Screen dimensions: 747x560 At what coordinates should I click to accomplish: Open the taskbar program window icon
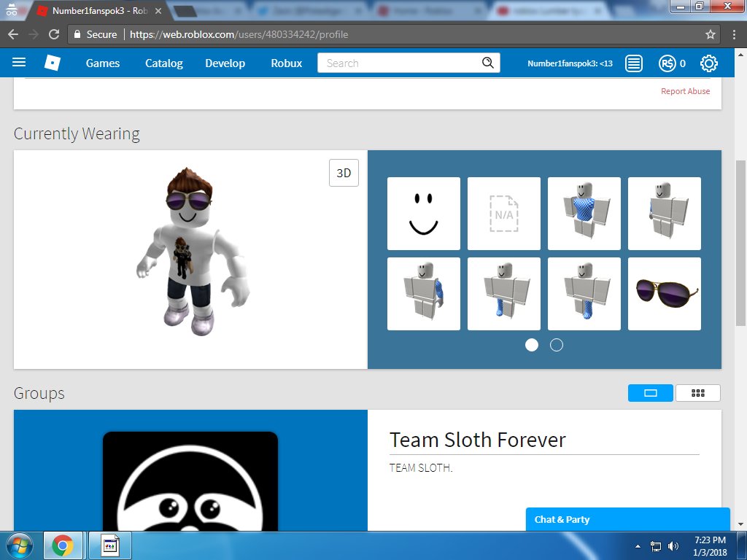click(110, 545)
